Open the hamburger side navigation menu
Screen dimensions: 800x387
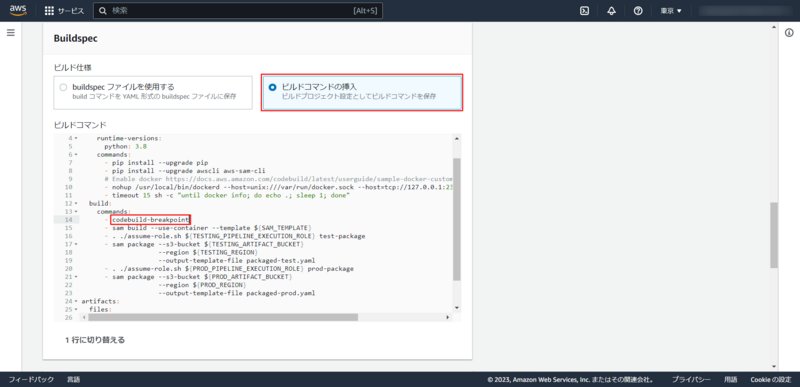(x=11, y=33)
